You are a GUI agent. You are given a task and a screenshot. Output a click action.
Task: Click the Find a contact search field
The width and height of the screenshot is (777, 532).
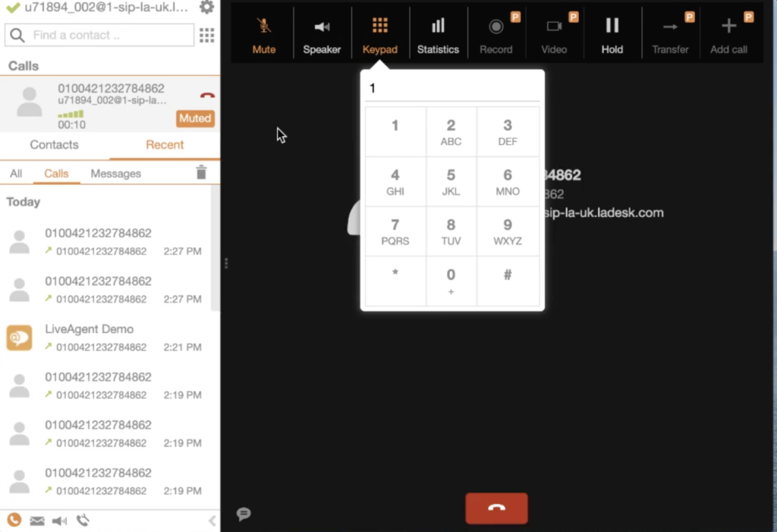point(99,35)
